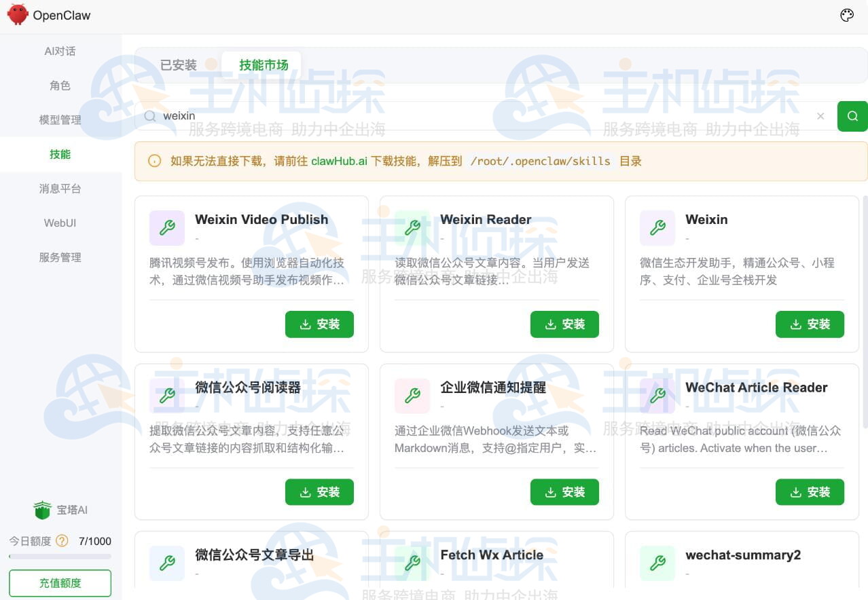Click the 充值额度 button
This screenshot has width=868, height=600.
[x=59, y=582]
